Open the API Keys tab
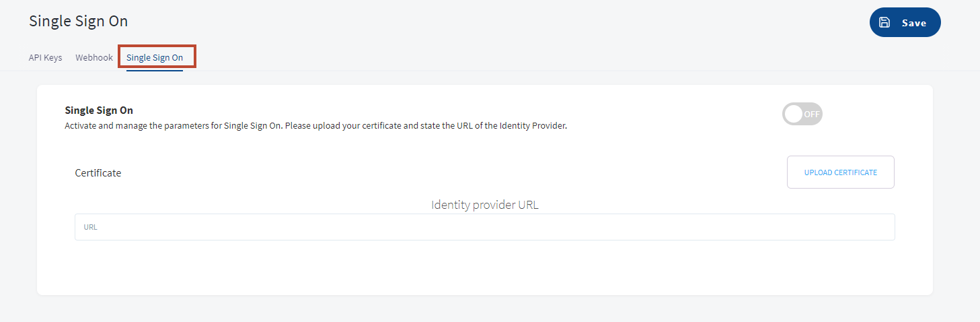 pos(45,57)
